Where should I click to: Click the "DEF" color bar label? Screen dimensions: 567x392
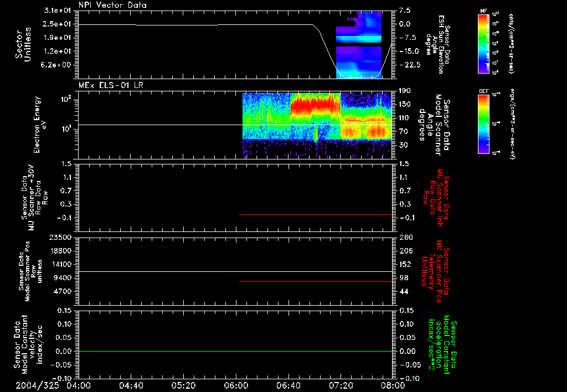(484, 91)
